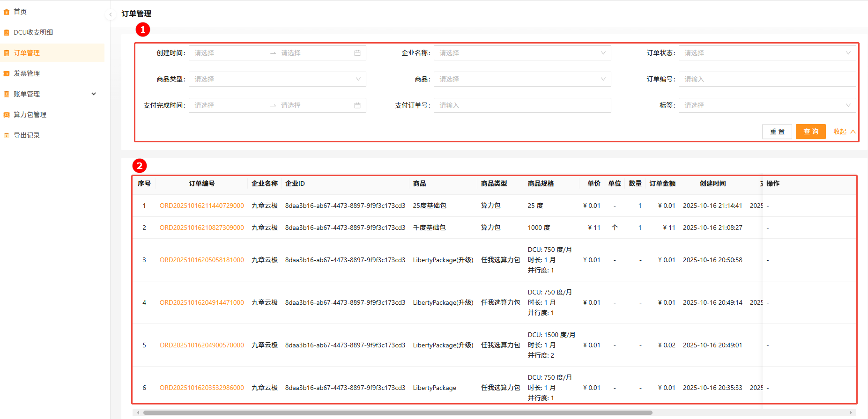This screenshot has height=419, width=868.
Task: Open order ORD20251016211440729000 link
Action: 201,206
